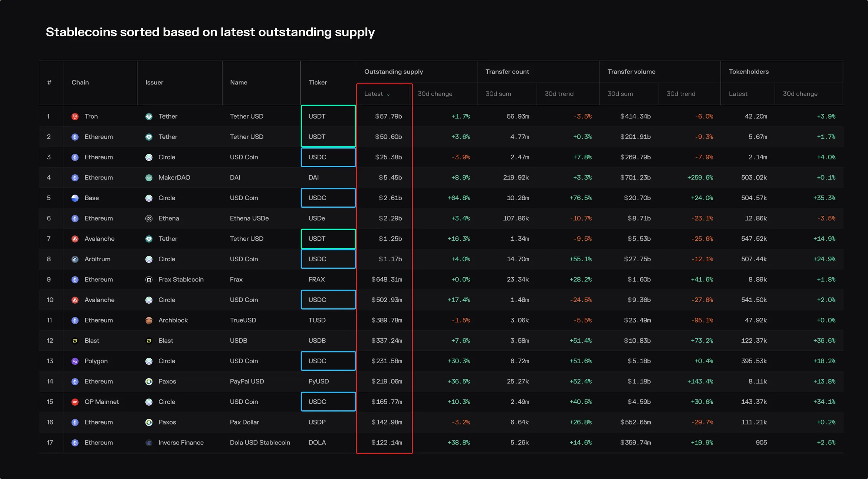Screen dimensions: 868x479
Task: Click the Transfer count 30d sum header
Action: coord(498,94)
